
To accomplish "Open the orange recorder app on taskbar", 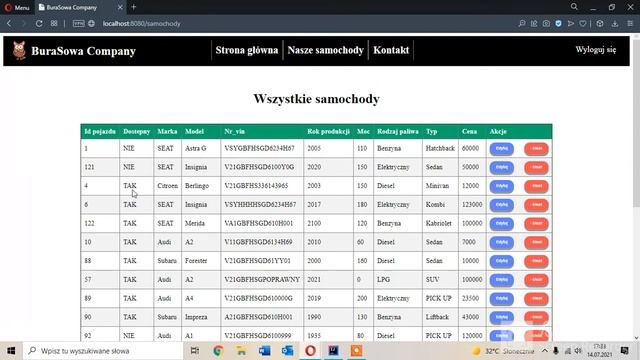I will [x=356, y=351].
